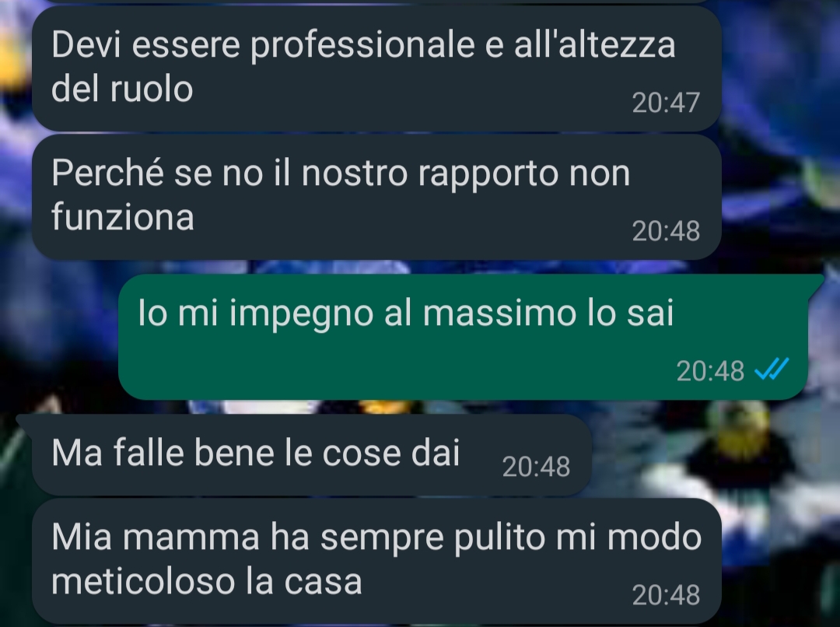This screenshot has width=840, height=627.
Task: Click the 20:48 timestamp in the green bubble
Action: pos(710,371)
